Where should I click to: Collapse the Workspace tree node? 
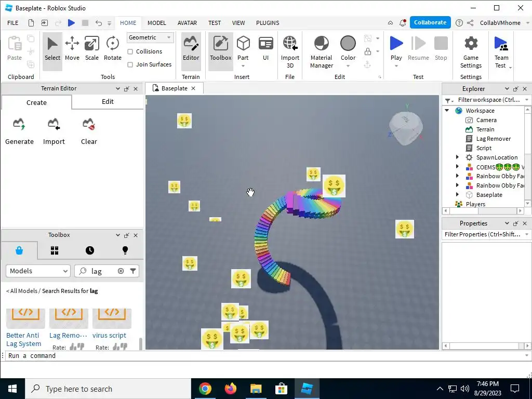447,111
